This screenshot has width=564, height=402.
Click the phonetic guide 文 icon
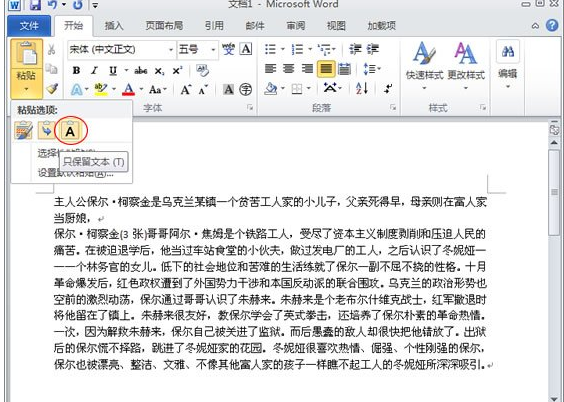pos(228,49)
